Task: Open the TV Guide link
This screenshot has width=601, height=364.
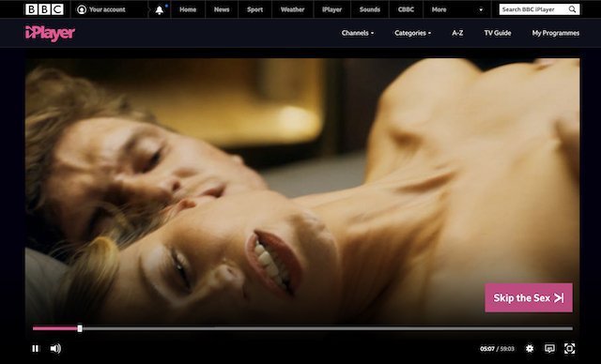Action: (x=498, y=33)
